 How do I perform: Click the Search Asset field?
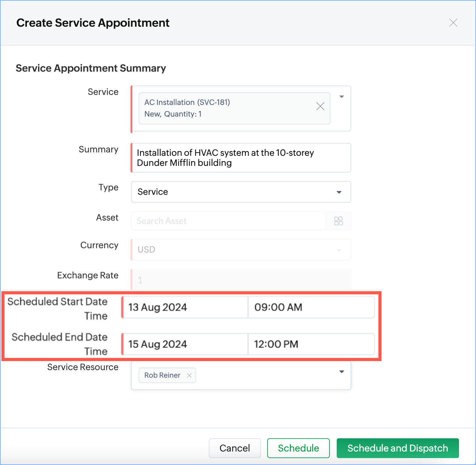228,221
